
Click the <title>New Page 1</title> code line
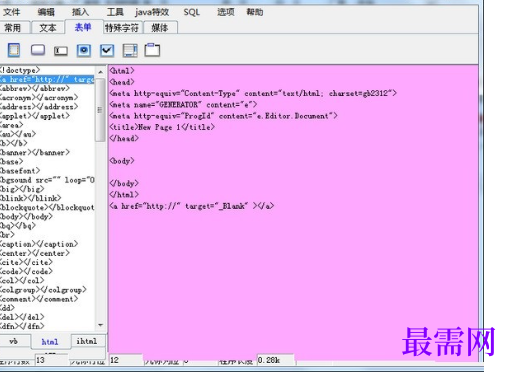[162, 127]
